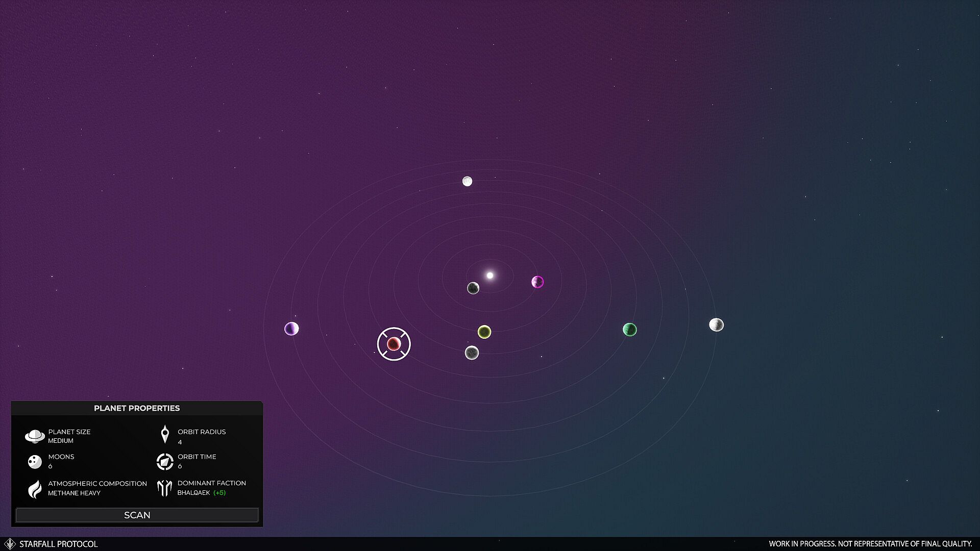Image resolution: width=980 pixels, height=551 pixels.
Task: Click the Scan button
Action: pos(137,515)
